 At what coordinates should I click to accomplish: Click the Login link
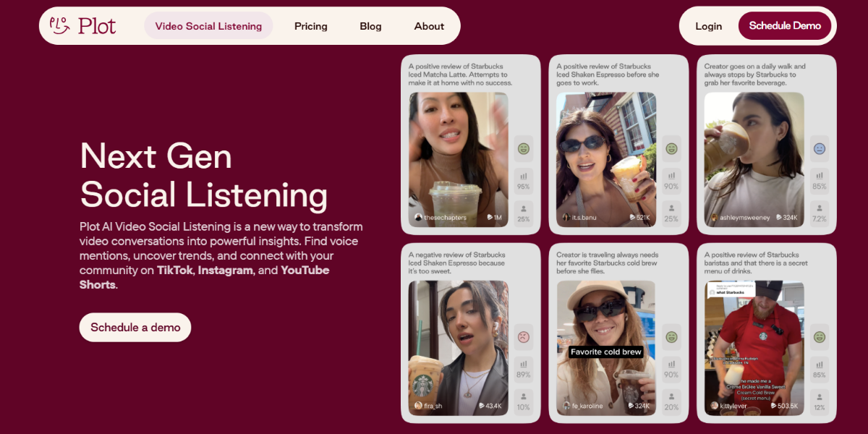708,26
